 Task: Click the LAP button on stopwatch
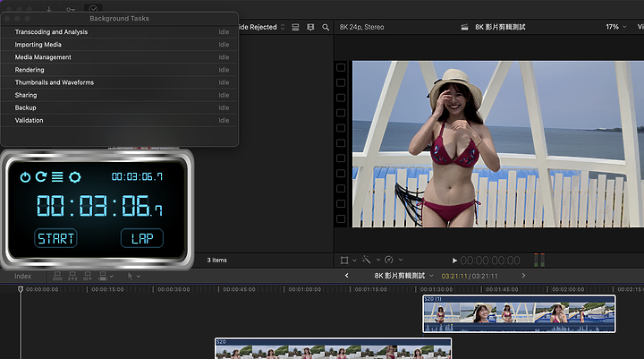pos(142,238)
